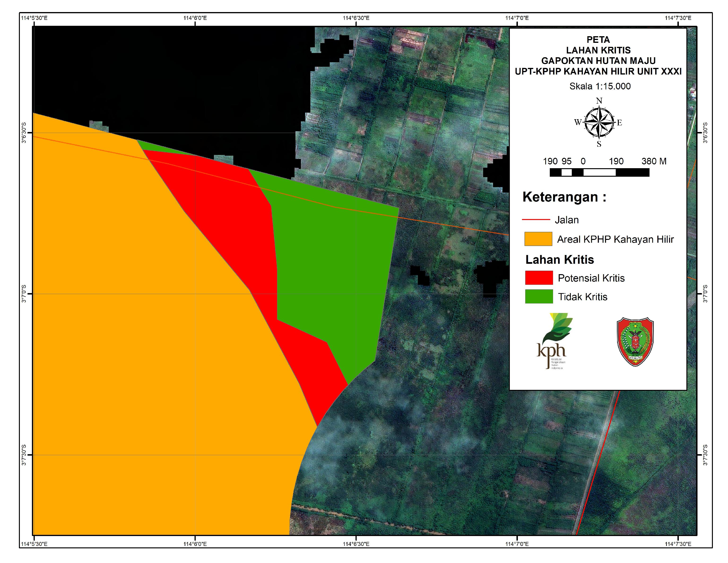Image resolution: width=728 pixels, height=563 pixels.
Task: Select the green Tidak Kritis legend swatch
Action: point(539,296)
